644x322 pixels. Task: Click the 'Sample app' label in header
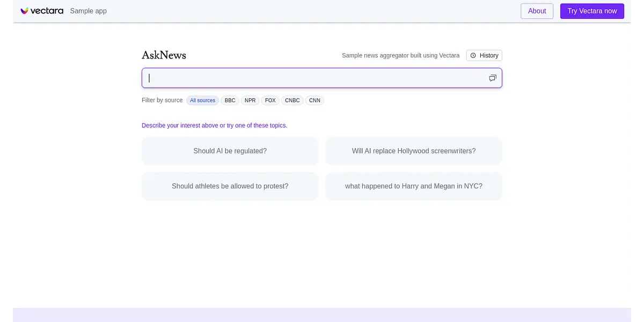tap(88, 11)
